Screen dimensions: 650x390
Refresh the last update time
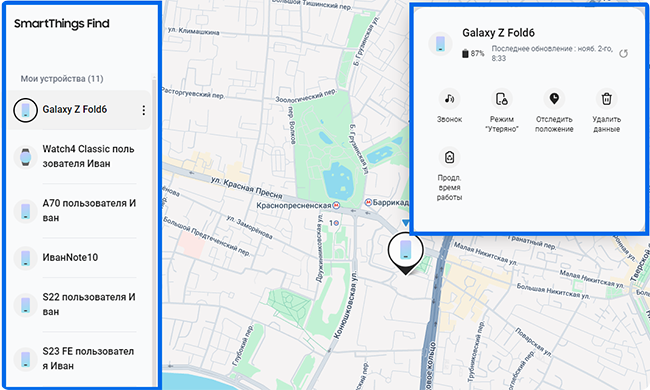(x=623, y=53)
